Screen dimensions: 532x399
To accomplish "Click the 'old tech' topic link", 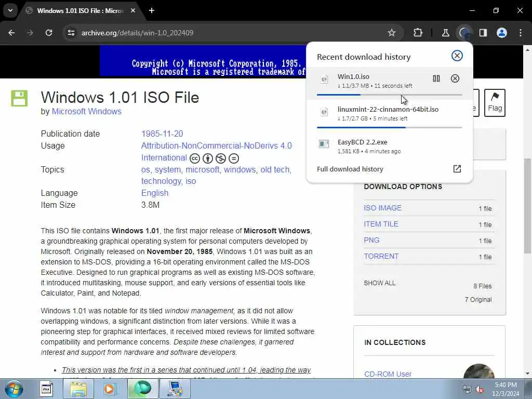I will tap(275, 170).
